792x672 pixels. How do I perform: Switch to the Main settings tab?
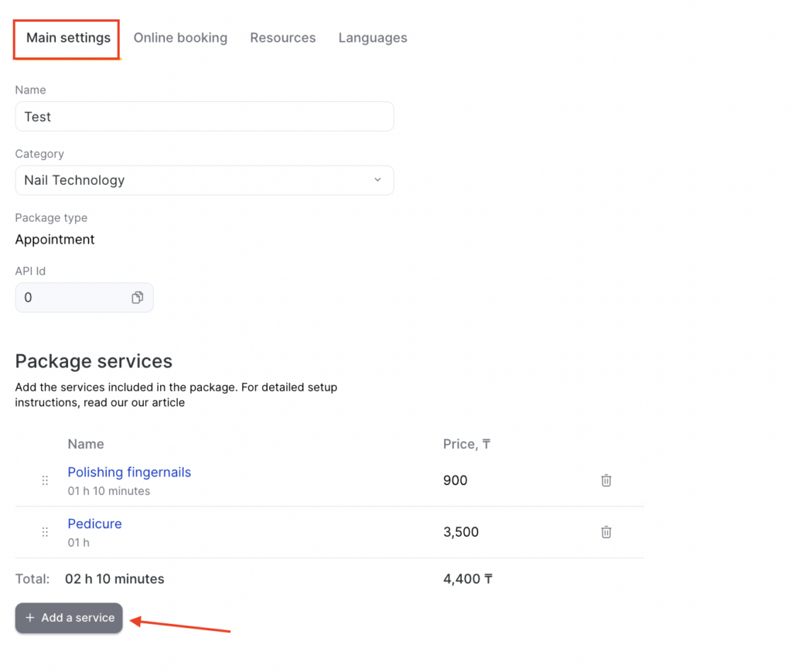pyautogui.click(x=68, y=38)
